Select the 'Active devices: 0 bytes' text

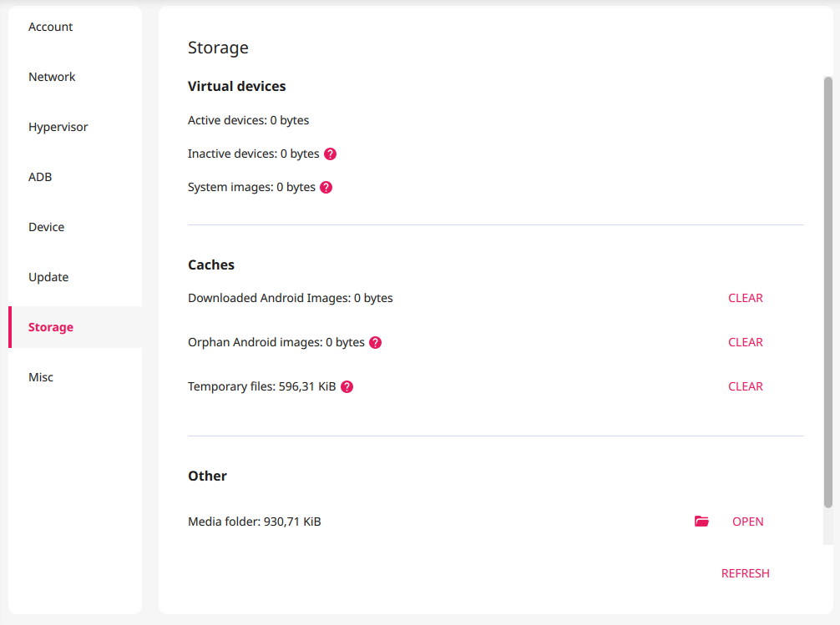click(248, 120)
